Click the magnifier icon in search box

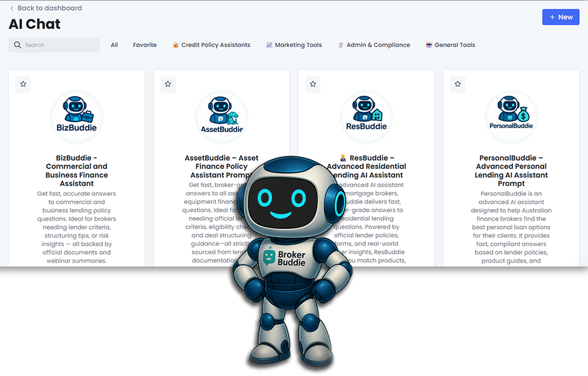(x=18, y=45)
